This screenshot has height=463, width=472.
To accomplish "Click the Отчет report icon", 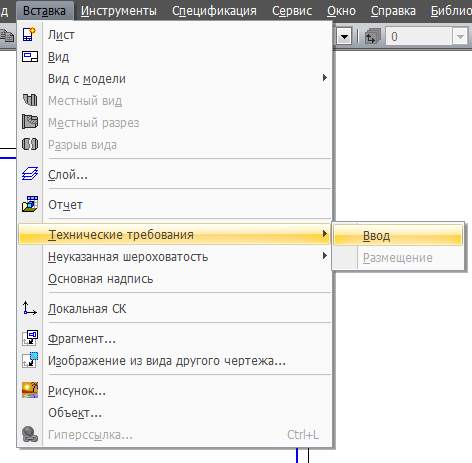I will (x=30, y=204).
